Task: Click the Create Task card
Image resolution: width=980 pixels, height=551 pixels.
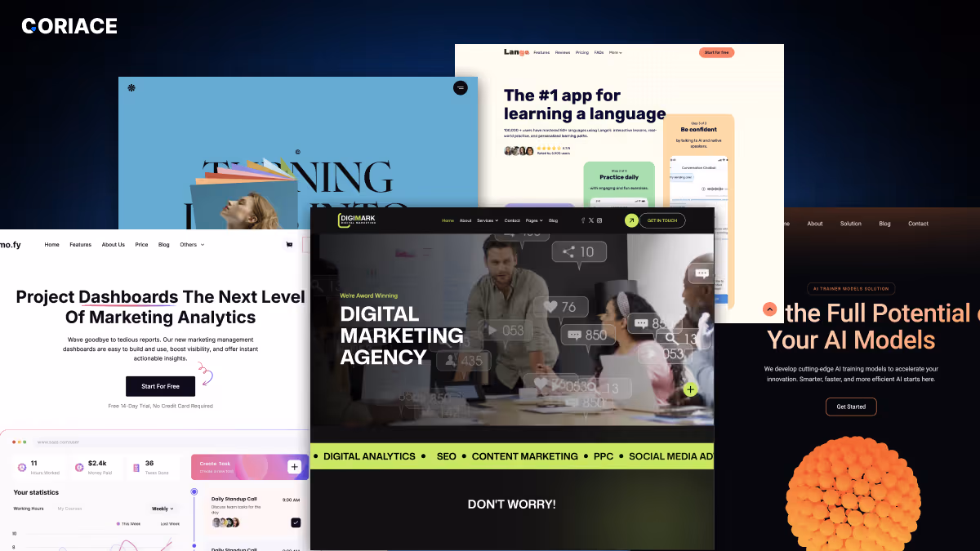Action: point(249,467)
